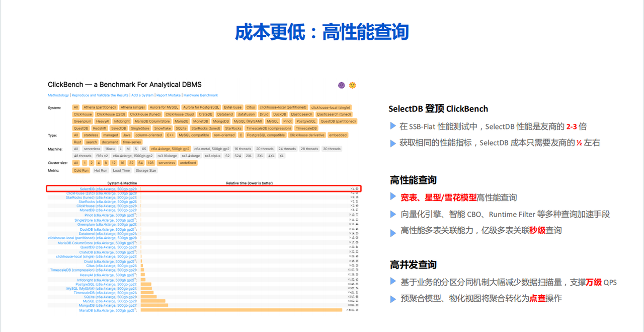Viewport: 644px width, 332px height.
Task: Toggle the Aurora for MySQL system filter
Action: click(x=164, y=107)
